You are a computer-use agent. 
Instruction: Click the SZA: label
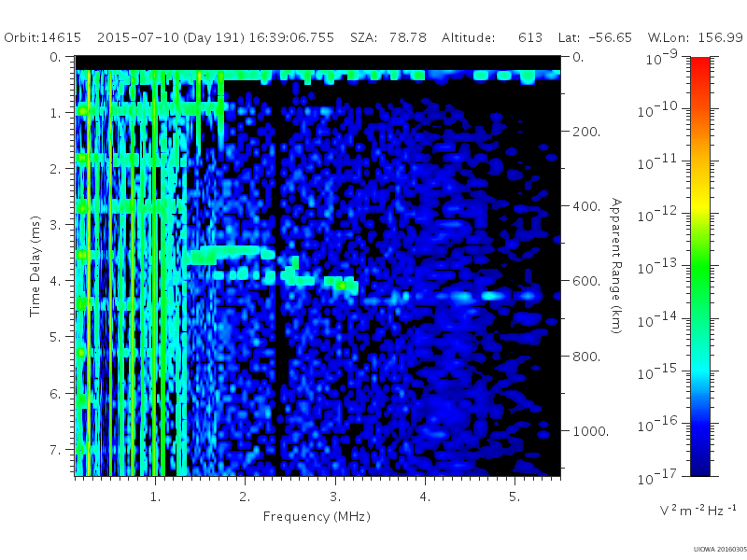click(364, 37)
